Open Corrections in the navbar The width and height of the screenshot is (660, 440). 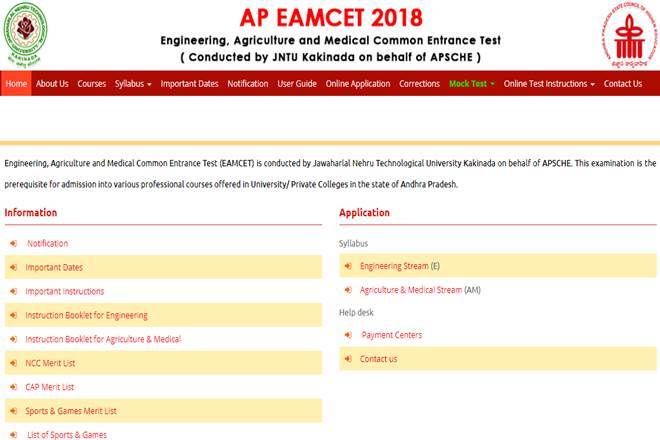point(419,84)
